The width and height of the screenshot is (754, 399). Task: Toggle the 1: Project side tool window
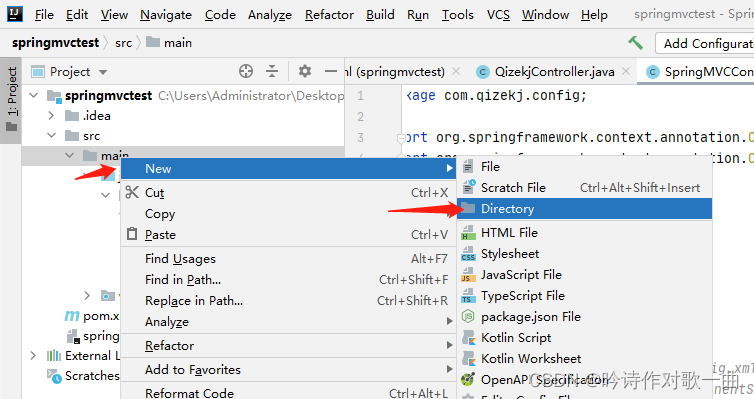[x=12, y=100]
